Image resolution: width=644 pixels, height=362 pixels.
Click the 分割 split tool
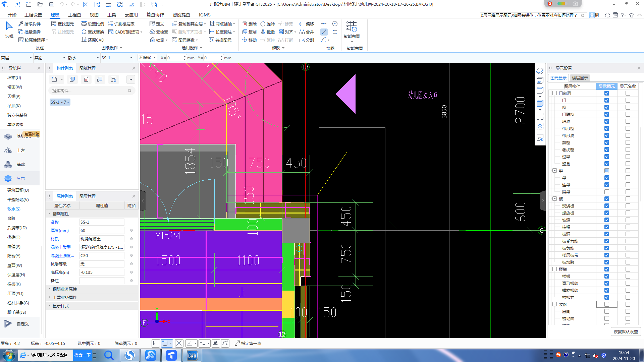pyautogui.click(x=307, y=40)
